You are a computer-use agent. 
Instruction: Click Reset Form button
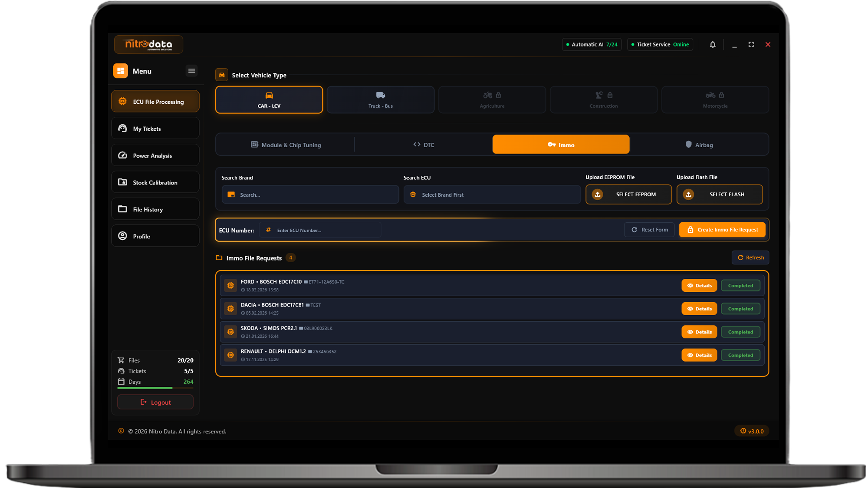[x=649, y=230]
